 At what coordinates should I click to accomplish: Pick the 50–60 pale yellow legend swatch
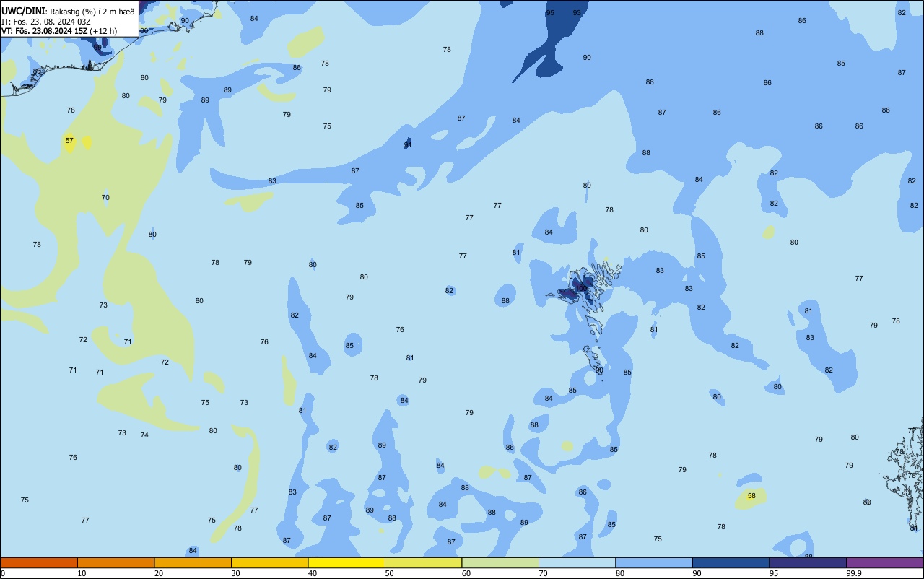pos(423,562)
